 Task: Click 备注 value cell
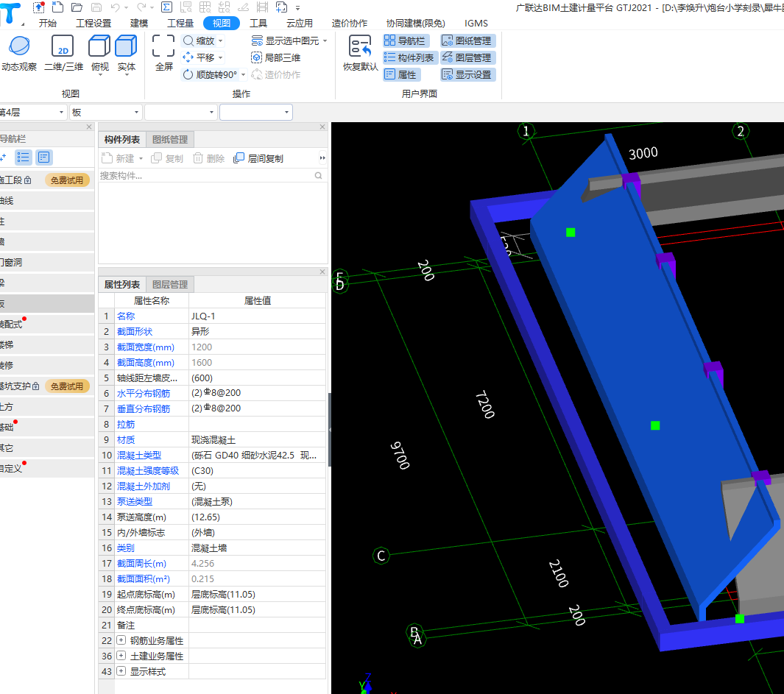(x=257, y=626)
